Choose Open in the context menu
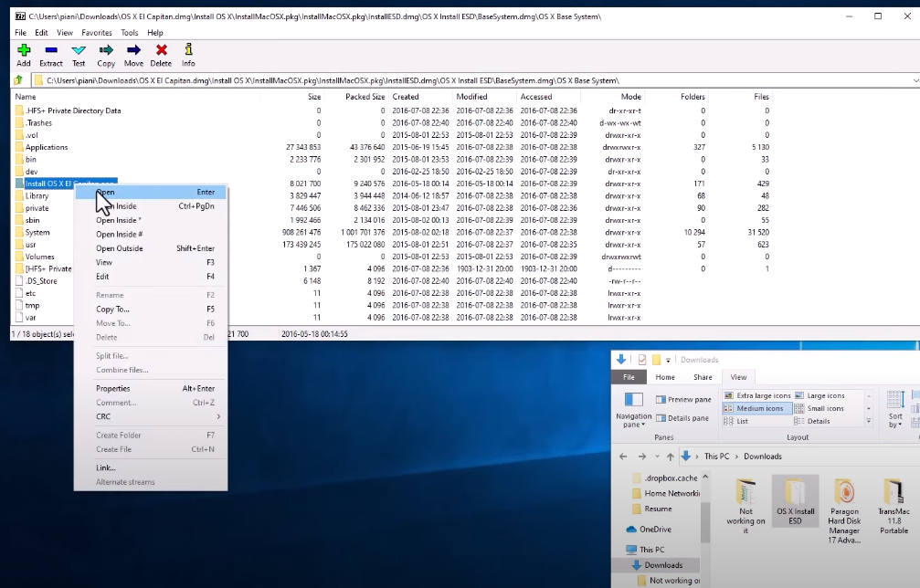Screen dimensions: 920x588 point(151,192)
